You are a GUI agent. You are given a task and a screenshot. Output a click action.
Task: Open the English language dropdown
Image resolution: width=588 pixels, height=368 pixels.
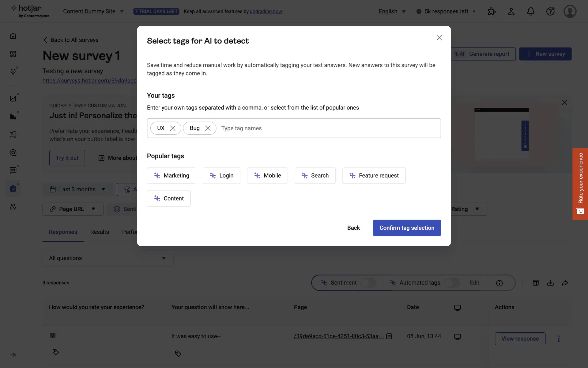pyautogui.click(x=392, y=11)
